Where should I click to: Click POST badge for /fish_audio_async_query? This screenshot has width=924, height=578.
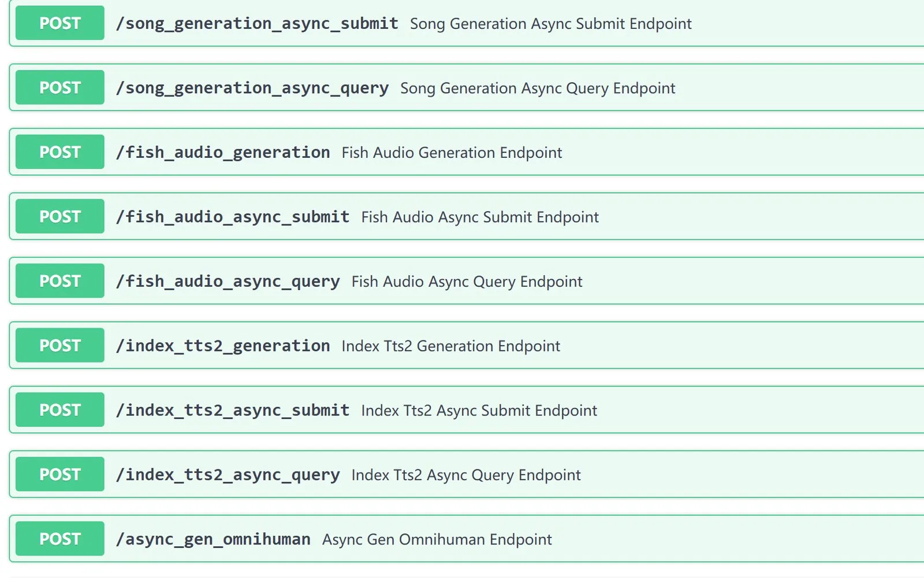(x=60, y=281)
